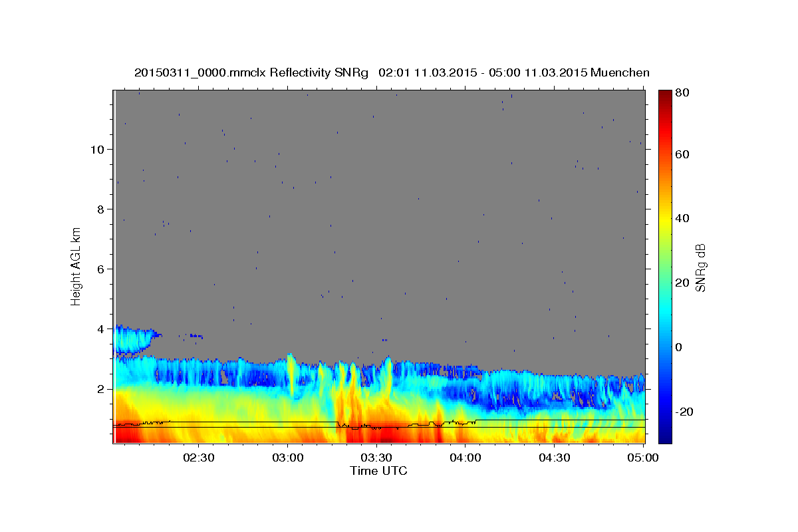Click the 03:00 time tick label
The height and width of the screenshot is (532, 798).
pyautogui.click(x=287, y=458)
